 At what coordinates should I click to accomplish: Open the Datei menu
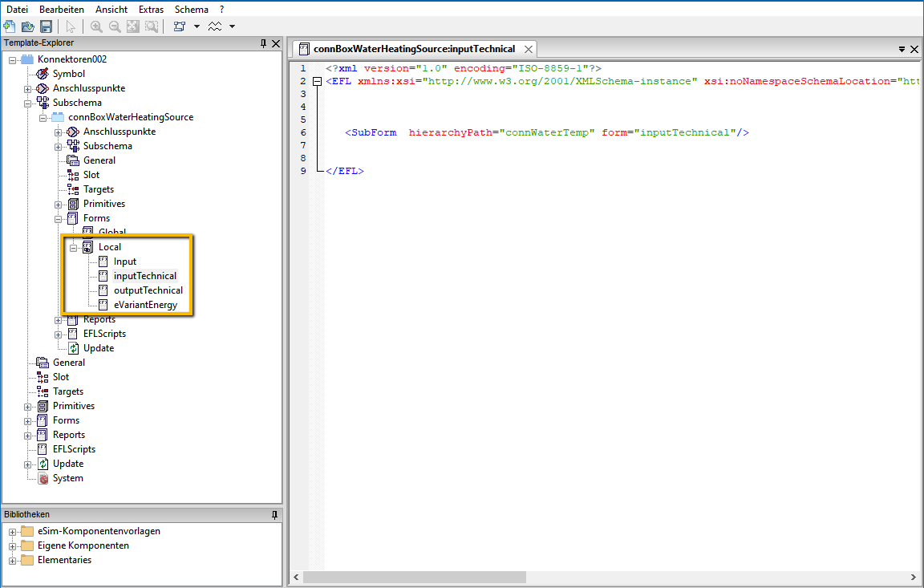[17, 10]
